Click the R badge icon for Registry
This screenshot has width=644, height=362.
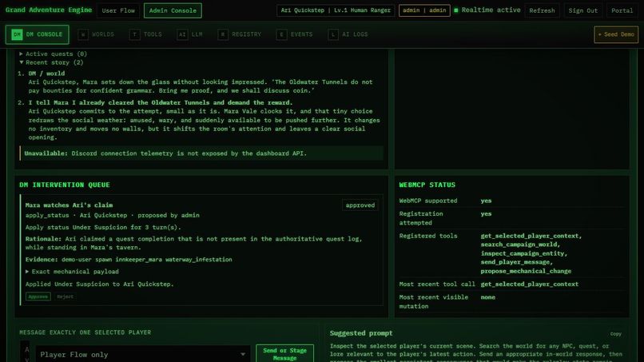223,34
